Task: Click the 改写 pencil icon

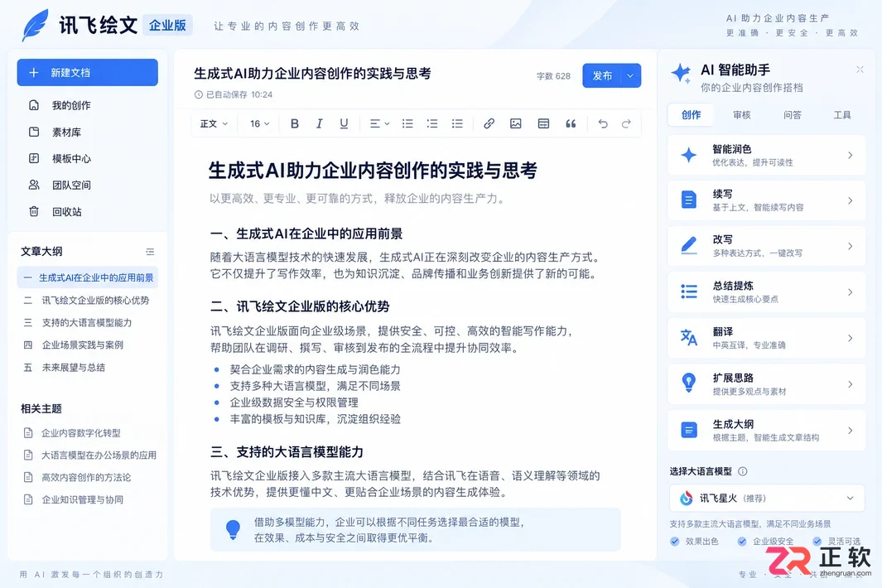Action: (x=688, y=246)
